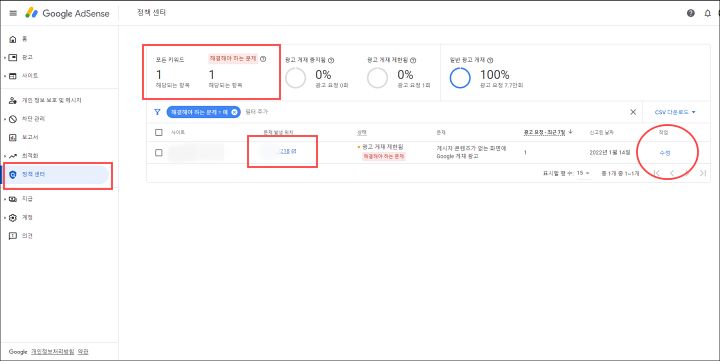Toggle the select-all checkbox in table header
The height and width of the screenshot is (361, 720).
[x=159, y=132]
